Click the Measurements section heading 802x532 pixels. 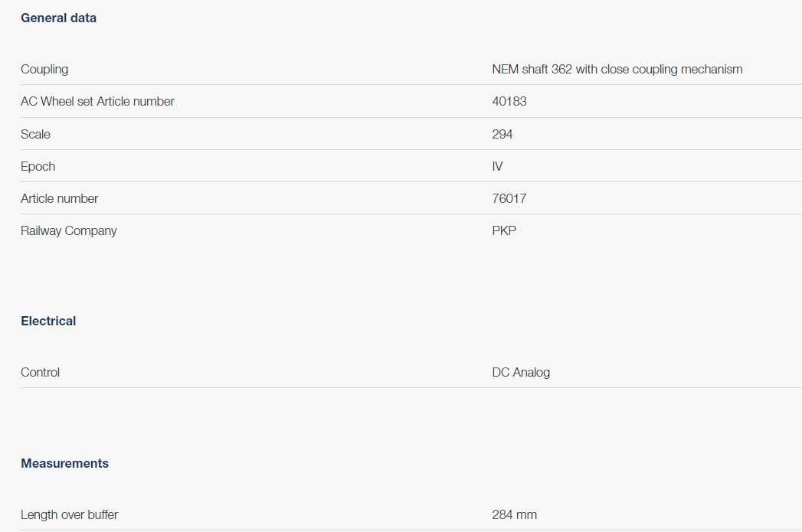tap(64, 463)
